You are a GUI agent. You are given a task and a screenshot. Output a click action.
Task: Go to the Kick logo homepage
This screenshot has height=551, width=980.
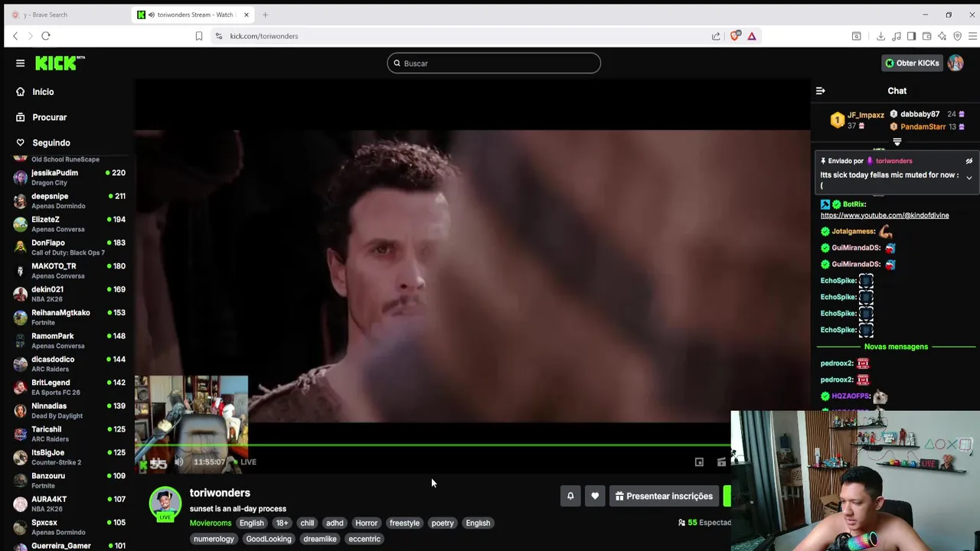(60, 63)
